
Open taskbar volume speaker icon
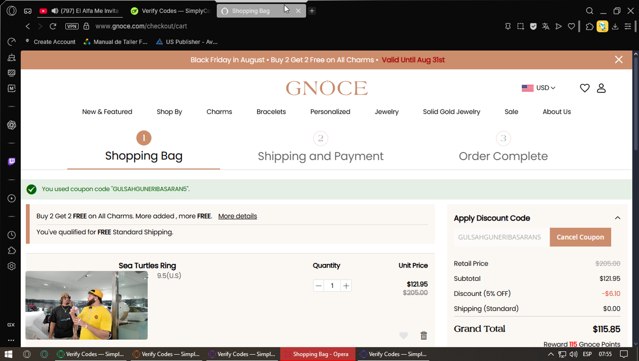[x=573, y=354]
